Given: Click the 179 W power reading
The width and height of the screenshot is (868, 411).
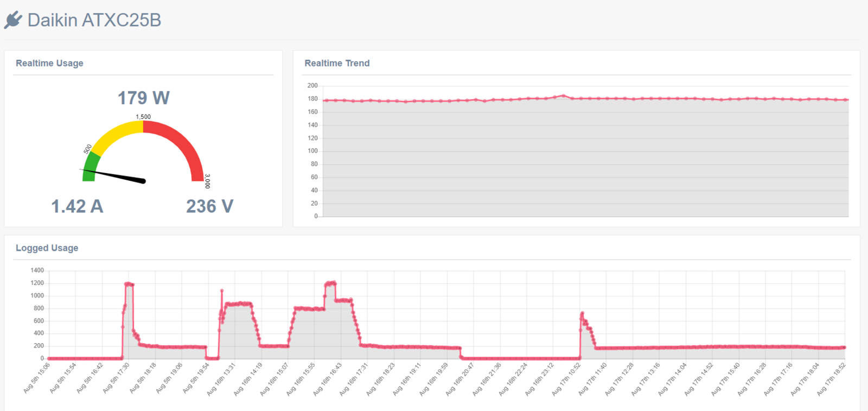Looking at the screenshot, I should (x=144, y=98).
